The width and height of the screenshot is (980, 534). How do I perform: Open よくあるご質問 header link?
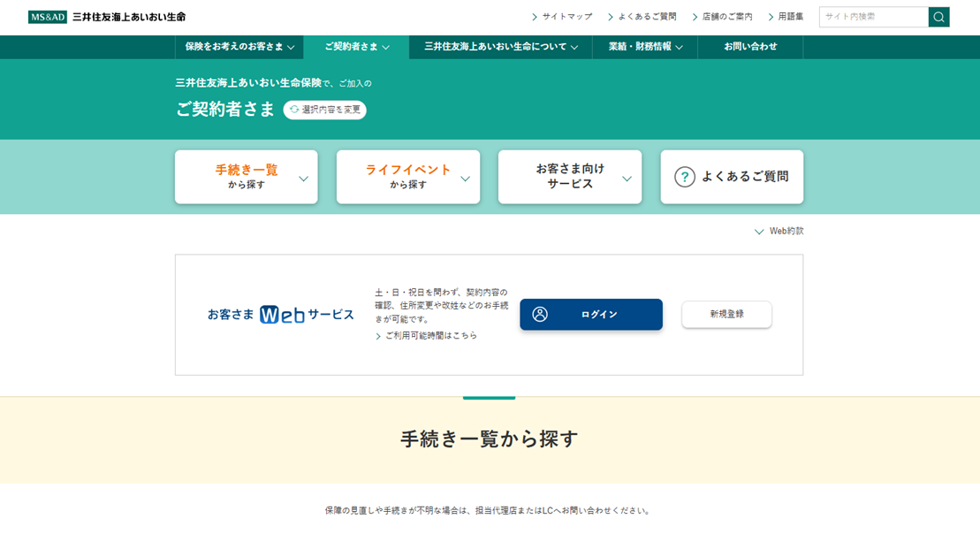click(x=647, y=17)
